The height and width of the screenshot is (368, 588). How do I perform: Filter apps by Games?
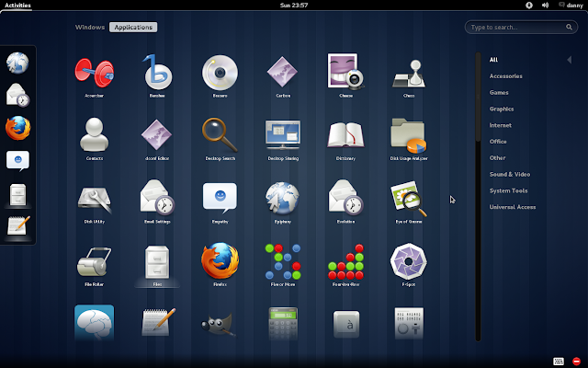499,92
